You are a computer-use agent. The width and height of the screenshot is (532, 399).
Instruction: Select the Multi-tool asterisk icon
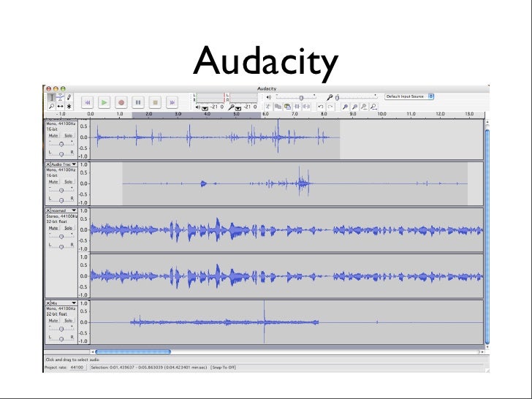(x=69, y=106)
